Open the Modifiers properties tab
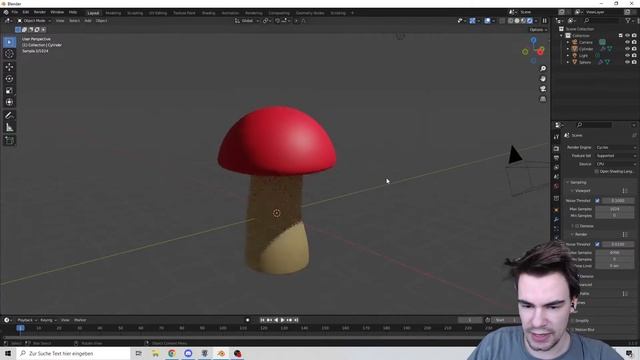The image size is (640, 360). (556, 220)
